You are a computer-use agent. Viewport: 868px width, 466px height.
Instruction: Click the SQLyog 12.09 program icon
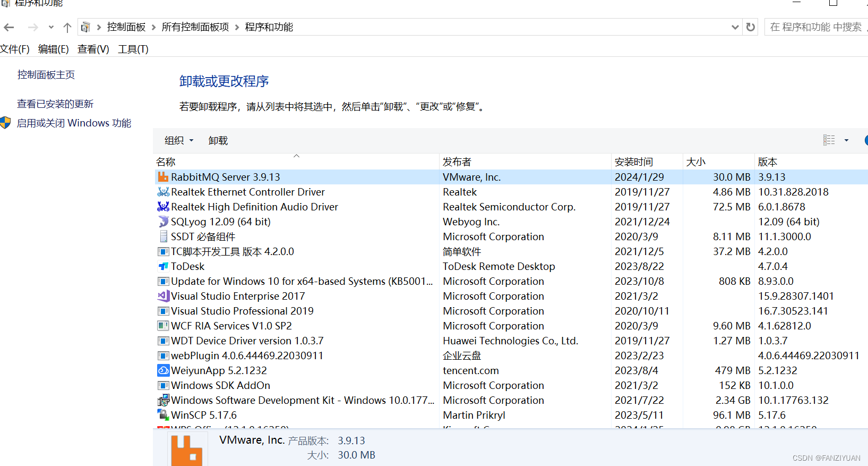[163, 222]
